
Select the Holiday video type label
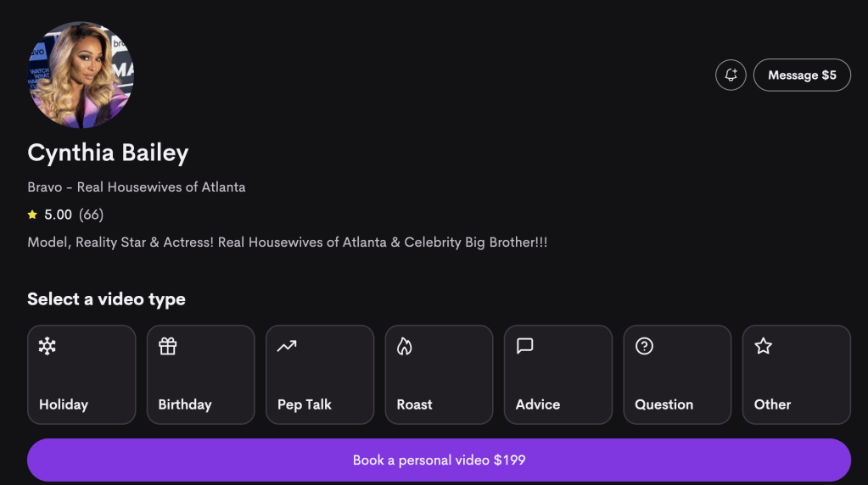point(64,404)
